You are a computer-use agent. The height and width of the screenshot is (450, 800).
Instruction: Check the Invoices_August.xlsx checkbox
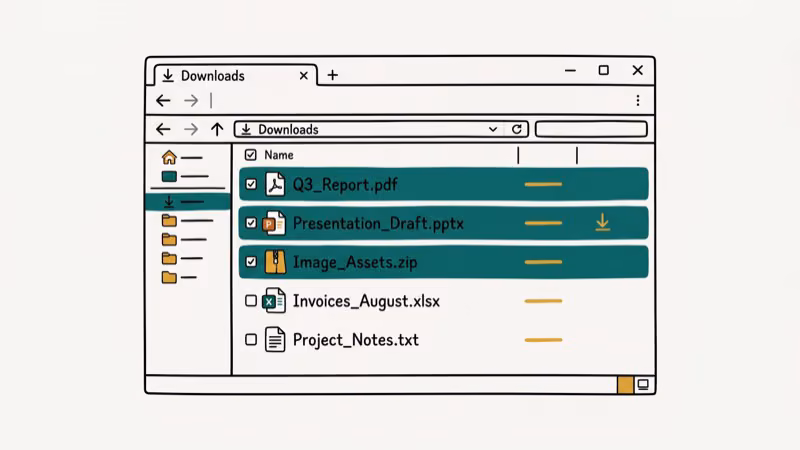(251, 301)
